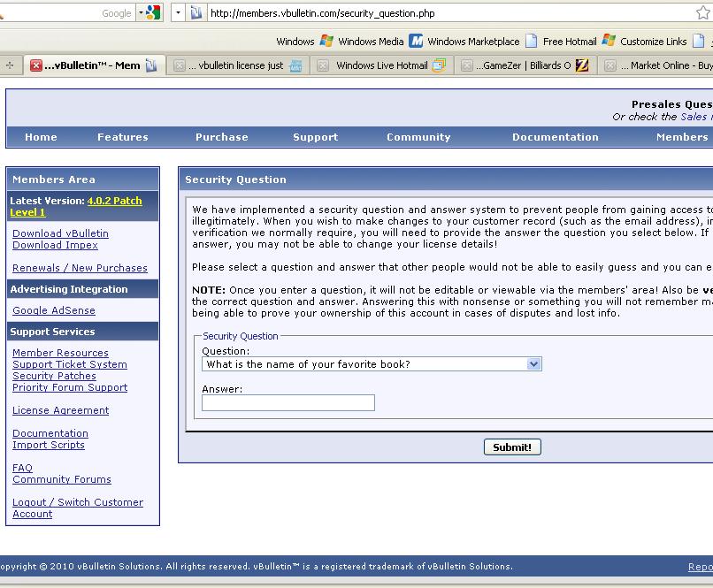Switch to the Market Online tab
This screenshot has width=713, height=588.
(655, 66)
